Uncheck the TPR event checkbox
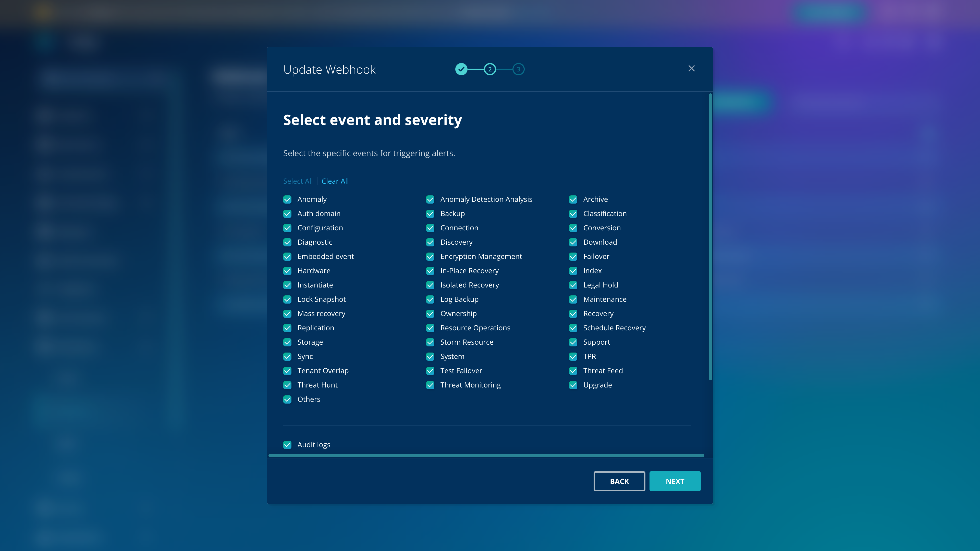Screen dimensions: 980x551 [573, 357]
